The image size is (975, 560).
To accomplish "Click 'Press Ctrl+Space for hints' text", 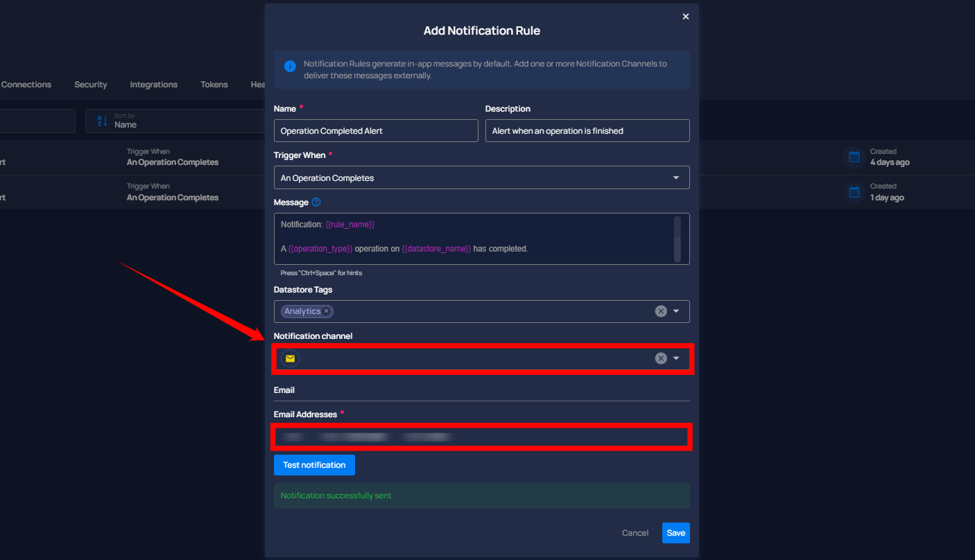I will pos(321,273).
